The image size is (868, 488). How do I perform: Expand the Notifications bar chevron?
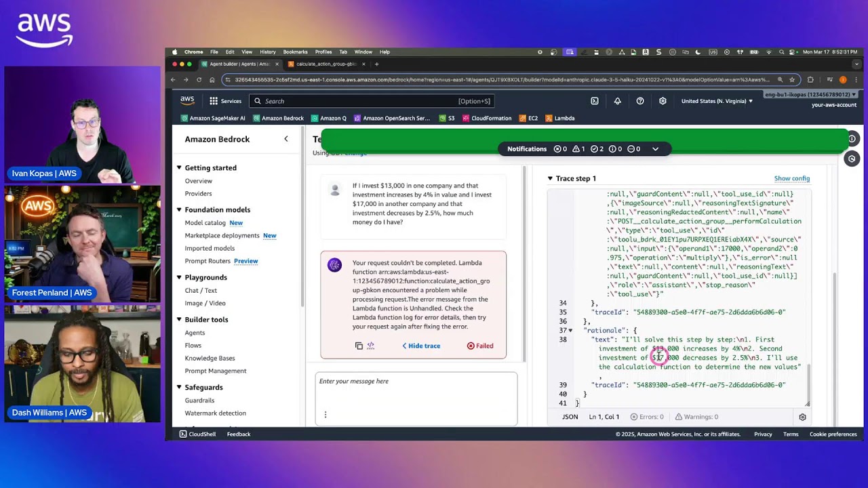[655, 149]
